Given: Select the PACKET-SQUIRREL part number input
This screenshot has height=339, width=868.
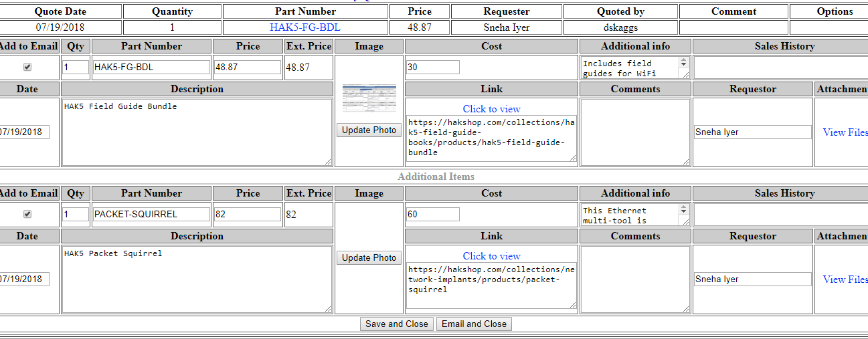Looking at the screenshot, I should [151, 214].
